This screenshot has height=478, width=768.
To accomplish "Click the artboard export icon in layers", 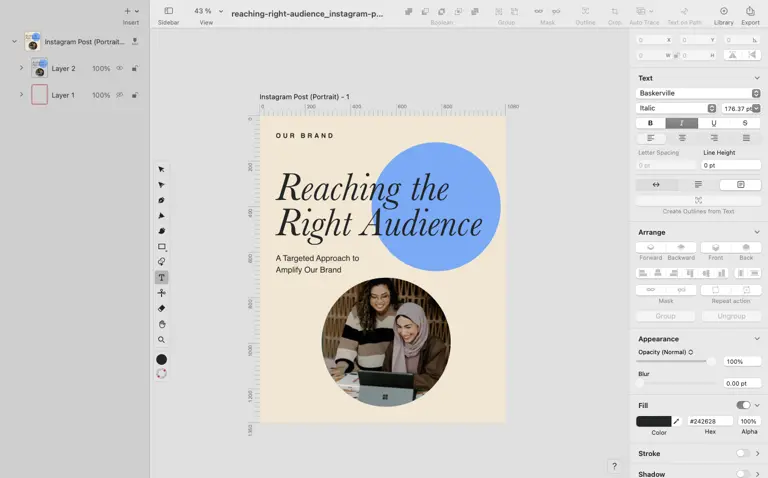I will point(135,42).
